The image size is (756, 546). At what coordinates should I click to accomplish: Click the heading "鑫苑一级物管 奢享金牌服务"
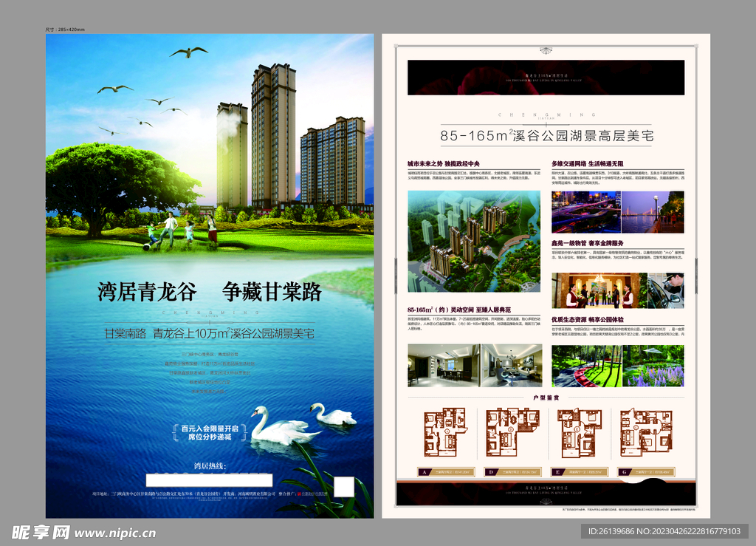coord(587,243)
